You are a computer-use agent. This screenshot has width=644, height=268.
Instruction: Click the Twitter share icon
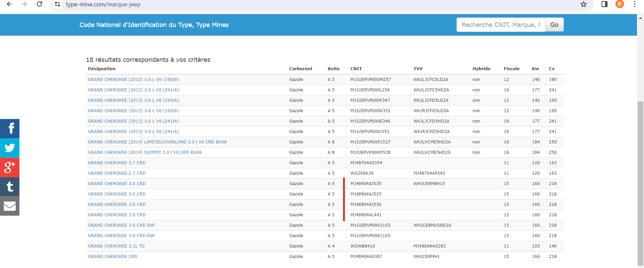click(x=10, y=148)
